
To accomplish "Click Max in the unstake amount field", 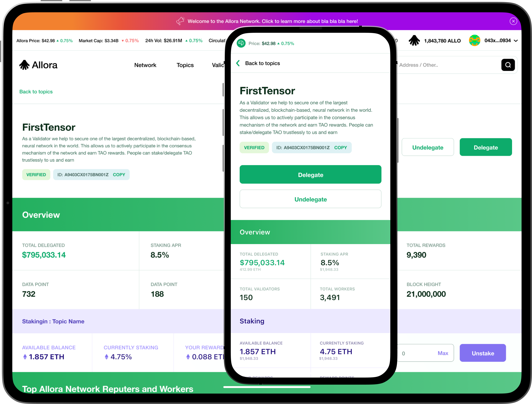I will tap(443, 353).
